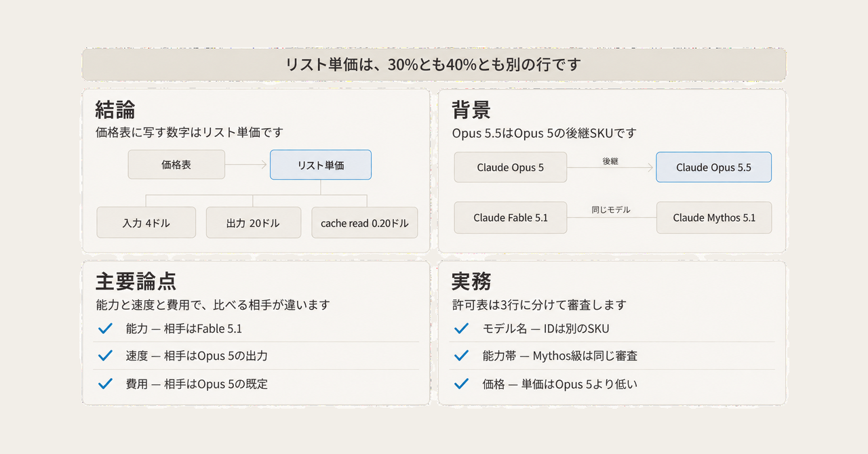868x454 pixels.
Task: Click the check mark beside 能力 — 相手はFable 5.1
Action: pos(105,329)
